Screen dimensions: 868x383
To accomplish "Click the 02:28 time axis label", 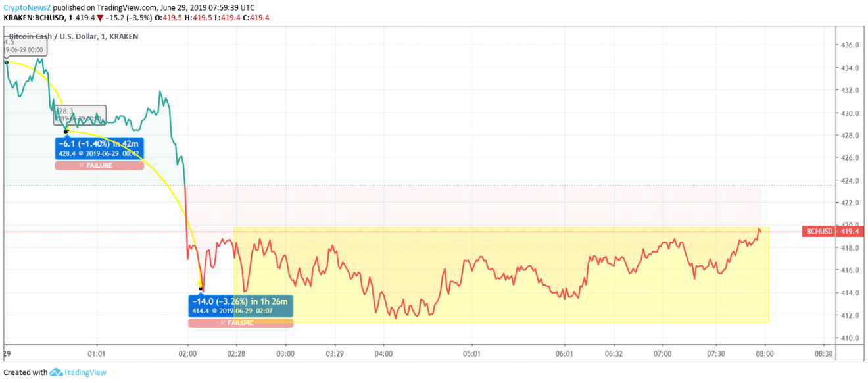I will (236, 353).
